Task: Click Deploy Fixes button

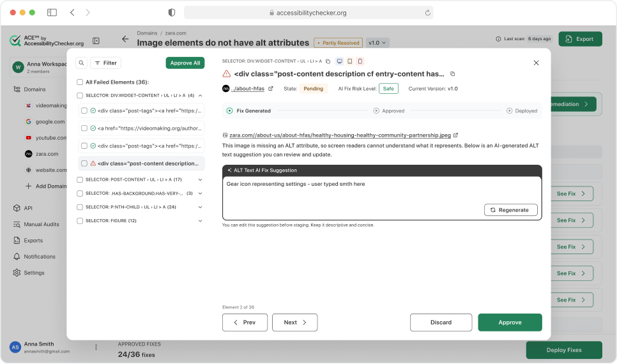Action: [x=564, y=350]
